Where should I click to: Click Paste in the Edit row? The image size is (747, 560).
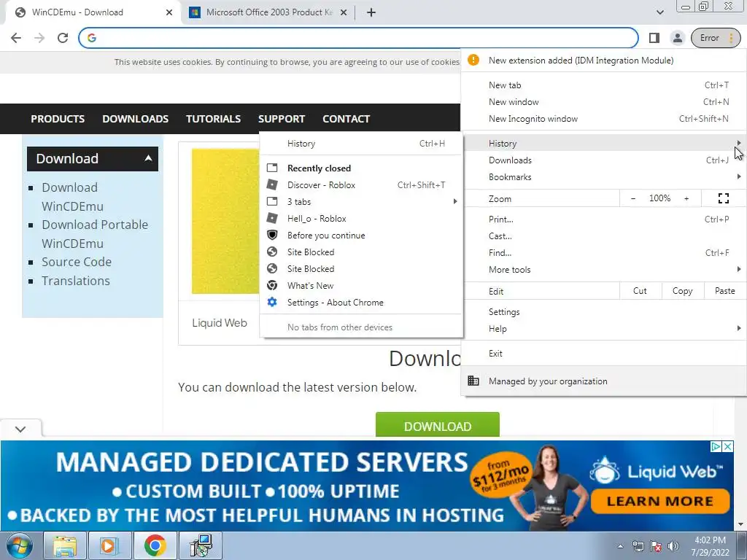click(724, 291)
